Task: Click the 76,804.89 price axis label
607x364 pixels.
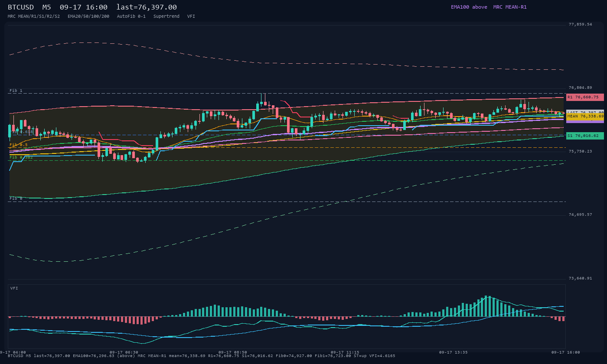Action: coord(580,88)
